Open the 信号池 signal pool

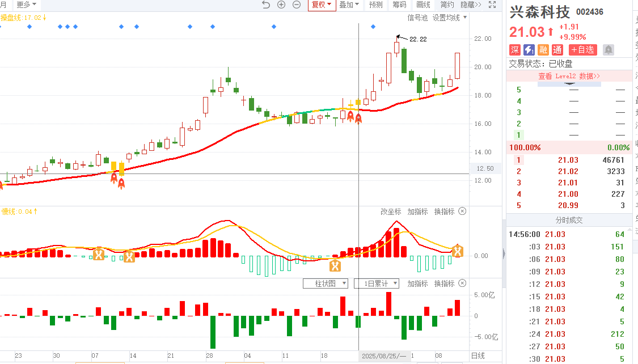tap(417, 18)
